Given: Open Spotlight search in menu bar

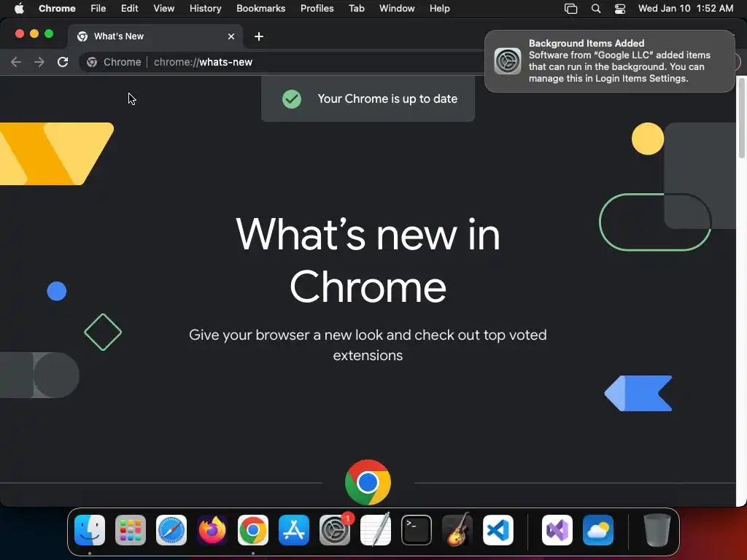Looking at the screenshot, I should coord(595,8).
